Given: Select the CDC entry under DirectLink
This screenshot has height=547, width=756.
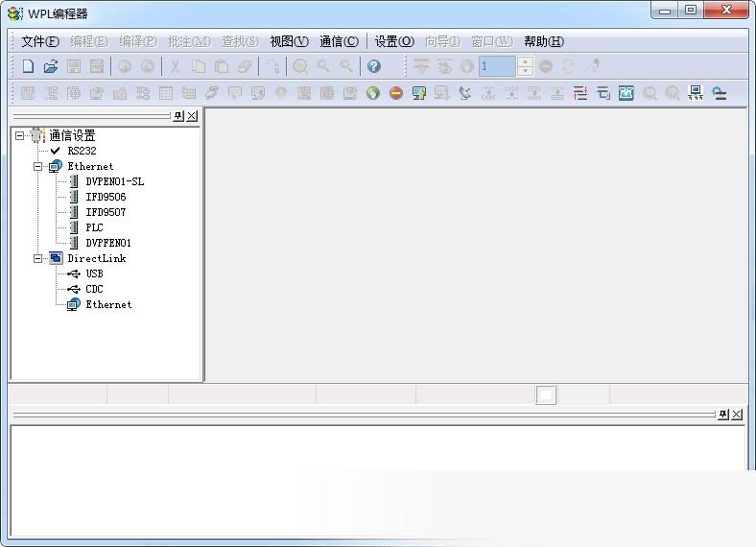Looking at the screenshot, I should pyautogui.click(x=94, y=289).
